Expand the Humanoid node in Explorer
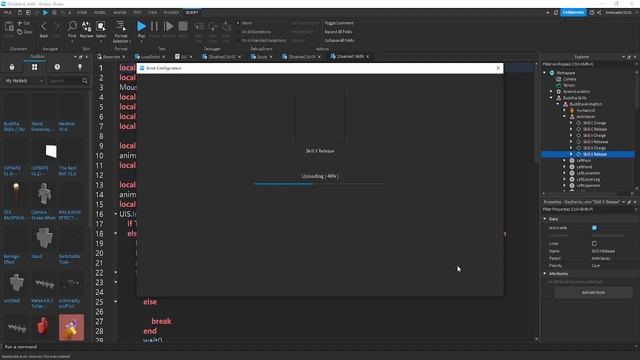 [564, 110]
